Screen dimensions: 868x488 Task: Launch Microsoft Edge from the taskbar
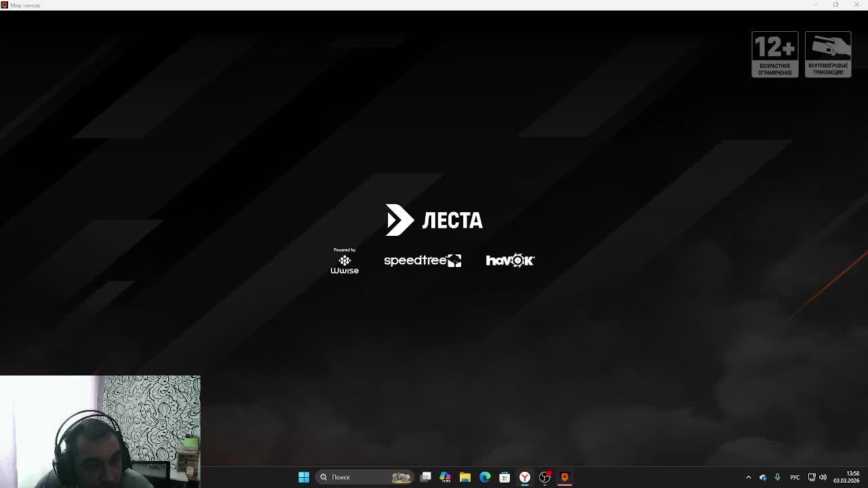(x=485, y=477)
